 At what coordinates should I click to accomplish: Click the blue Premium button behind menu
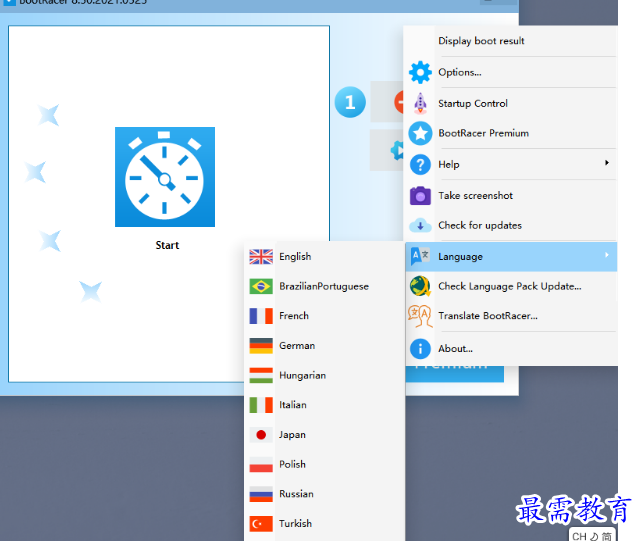click(x=455, y=374)
